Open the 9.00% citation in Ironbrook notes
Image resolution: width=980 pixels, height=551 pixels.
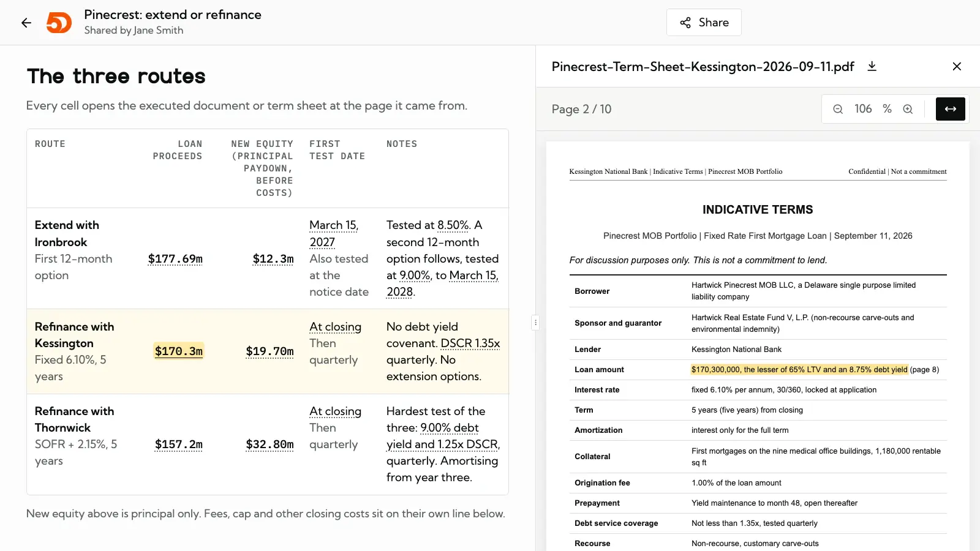(x=415, y=275)
